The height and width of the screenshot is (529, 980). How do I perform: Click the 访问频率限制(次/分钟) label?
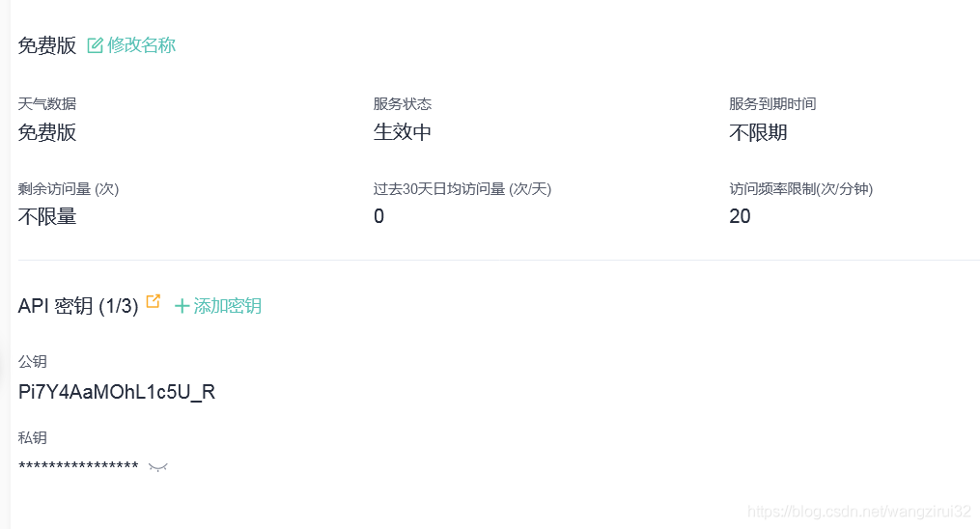click(x=801, y=188)
